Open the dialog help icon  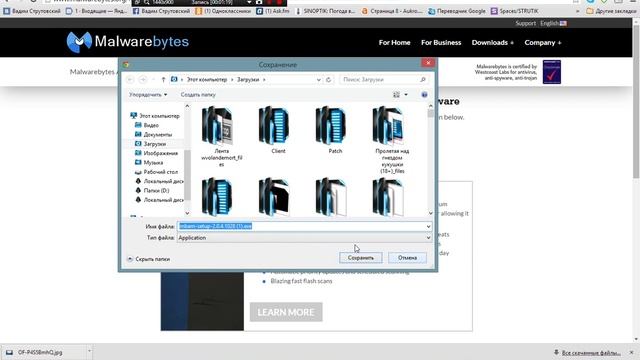coord(424,95)
